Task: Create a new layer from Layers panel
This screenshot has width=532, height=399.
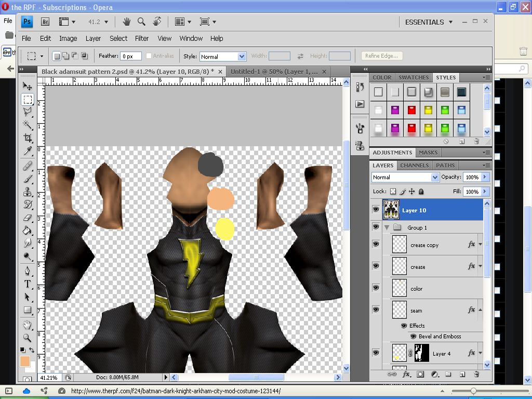Action: click(x=462, y=374)
